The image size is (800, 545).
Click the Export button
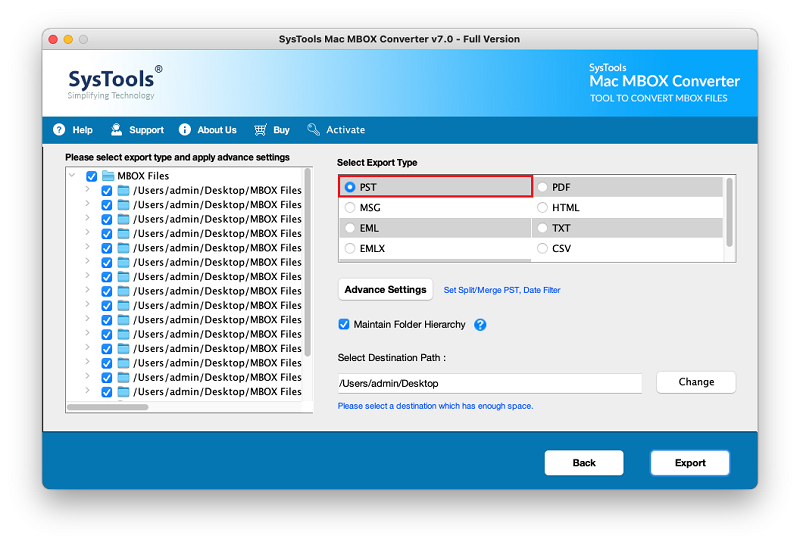pyautogui.click(x=690, y=463)
